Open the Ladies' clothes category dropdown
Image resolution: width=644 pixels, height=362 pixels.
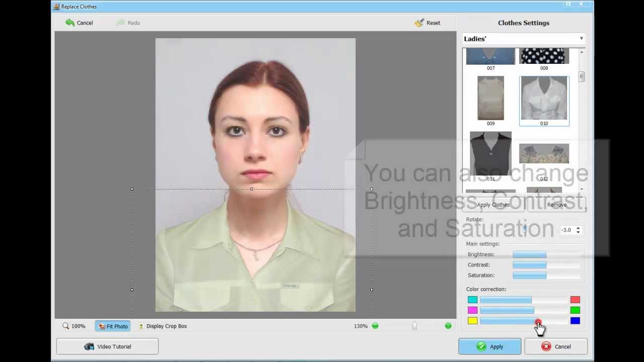point(524,39)
